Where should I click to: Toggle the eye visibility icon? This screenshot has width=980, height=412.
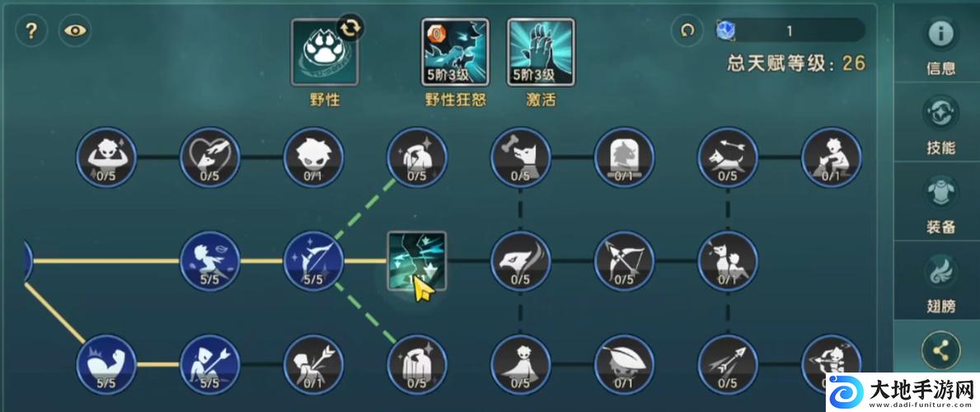(75, 30)
